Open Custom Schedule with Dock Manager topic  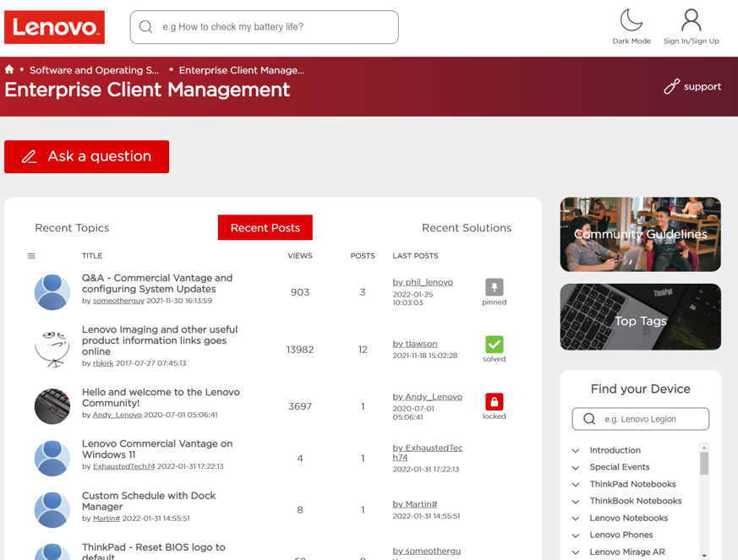[149, 501]
